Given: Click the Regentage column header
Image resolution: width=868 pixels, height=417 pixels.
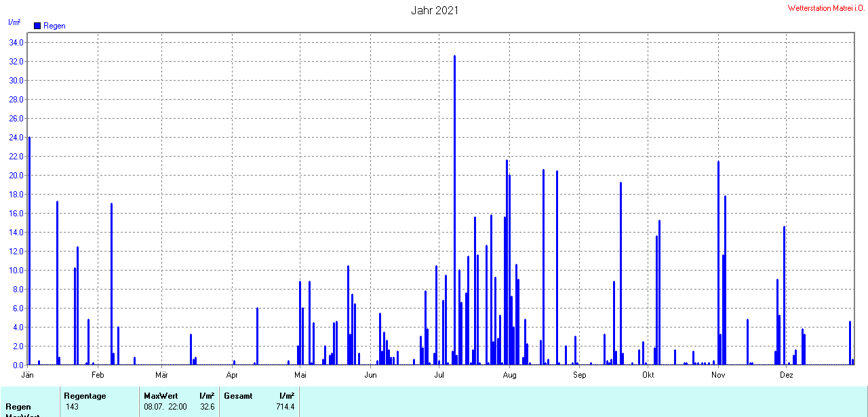Looking at the screenshot, I should tap(85, 396).
